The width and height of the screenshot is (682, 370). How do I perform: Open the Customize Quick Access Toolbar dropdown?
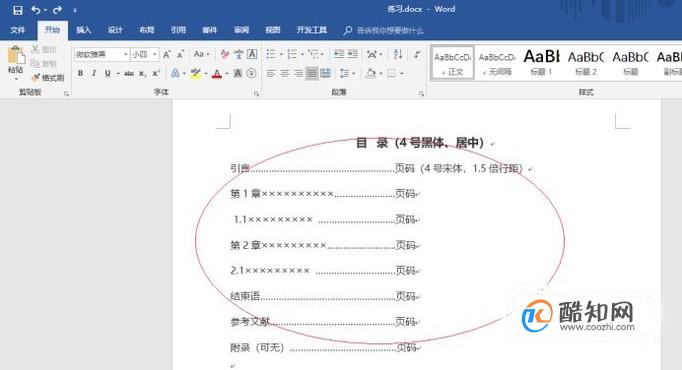coord(75,10)
